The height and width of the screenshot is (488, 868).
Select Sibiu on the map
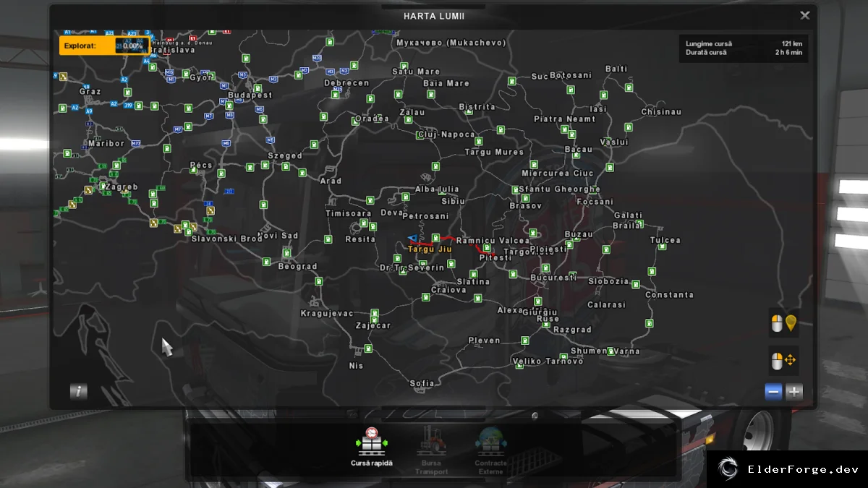pyautogui.click(x=454, y=201)
